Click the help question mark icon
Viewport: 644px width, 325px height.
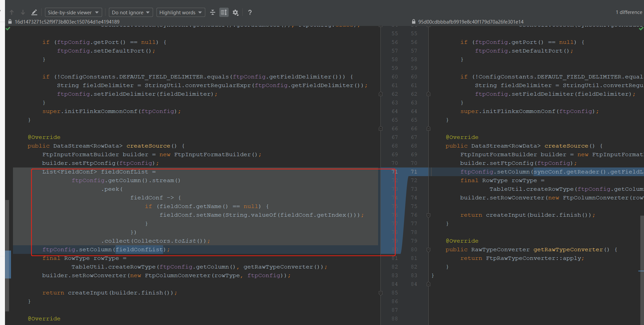[250, 12]
